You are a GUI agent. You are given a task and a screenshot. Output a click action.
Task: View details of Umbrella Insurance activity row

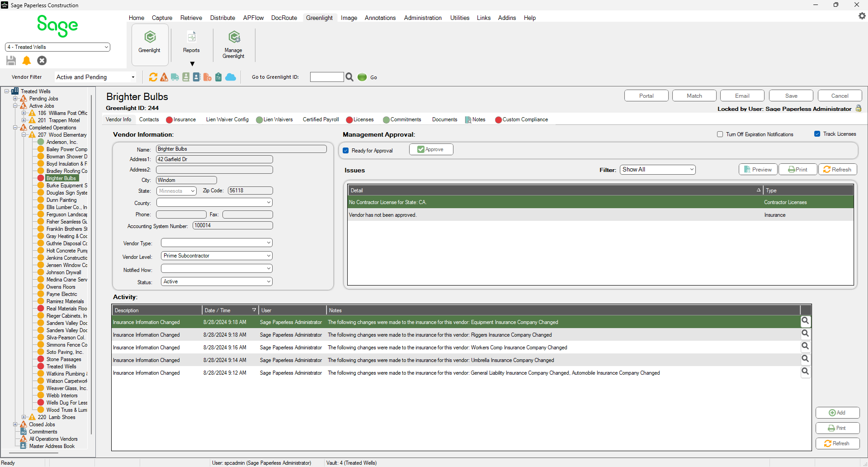click(805, 359)
